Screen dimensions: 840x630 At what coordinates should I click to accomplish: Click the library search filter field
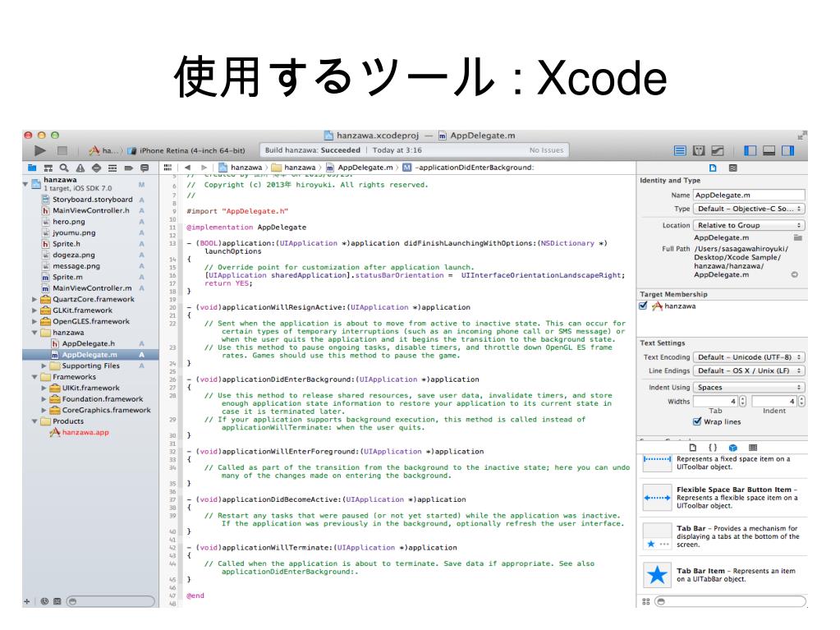pyautogui.click(x=731, y=601)
